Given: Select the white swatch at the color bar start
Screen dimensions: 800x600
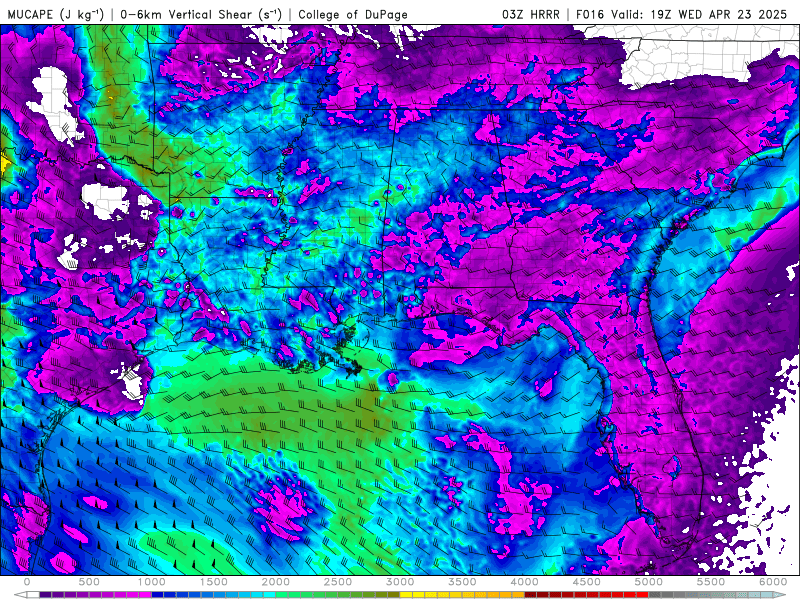Looking at the screenshot, I should tap(33, 594).
